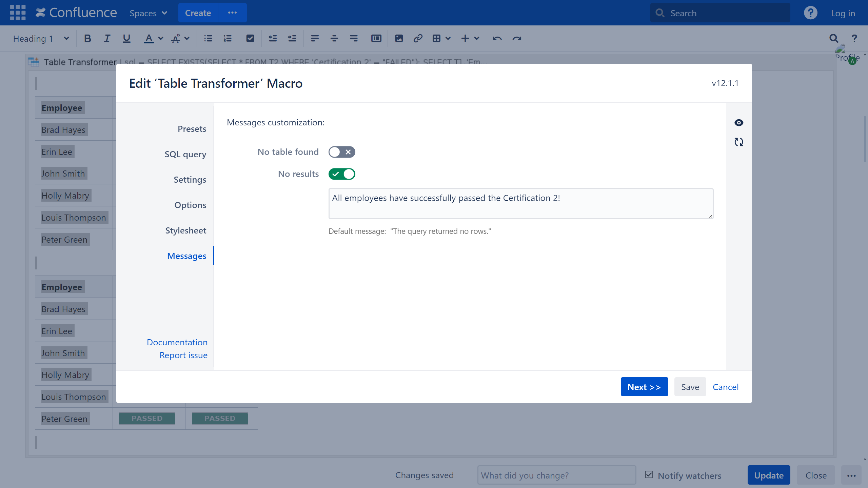Click the undo arrow in the editor toolbar

click(x=497, y=39)
